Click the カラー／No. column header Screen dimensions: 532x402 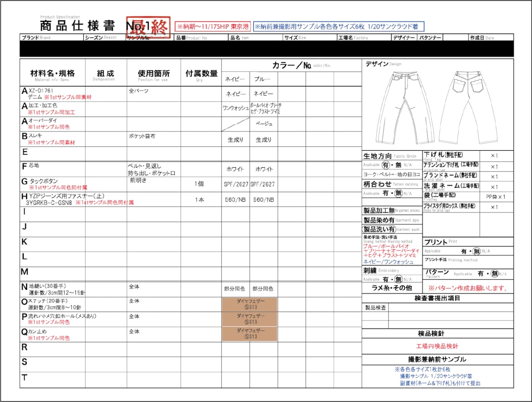pyautogui.click(x=292, y=65)
